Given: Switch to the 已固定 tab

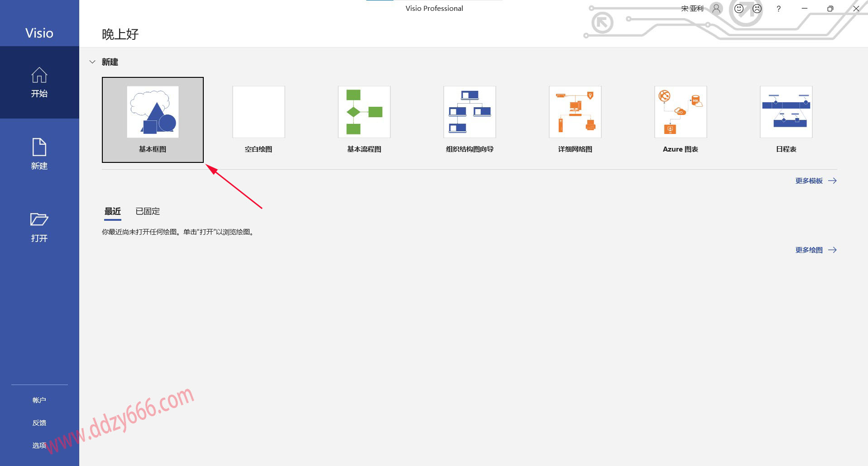Looking at the screenshot, I should coord(148,211).
